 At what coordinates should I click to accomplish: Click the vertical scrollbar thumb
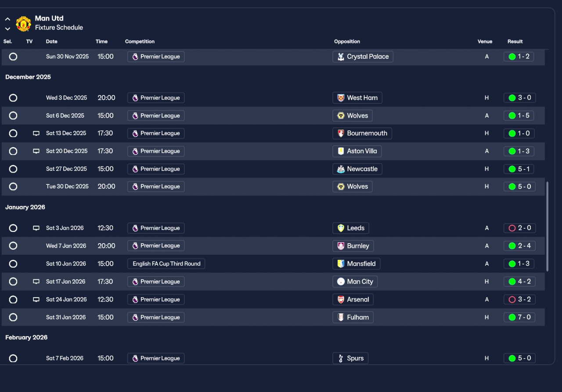pos(547,226)
